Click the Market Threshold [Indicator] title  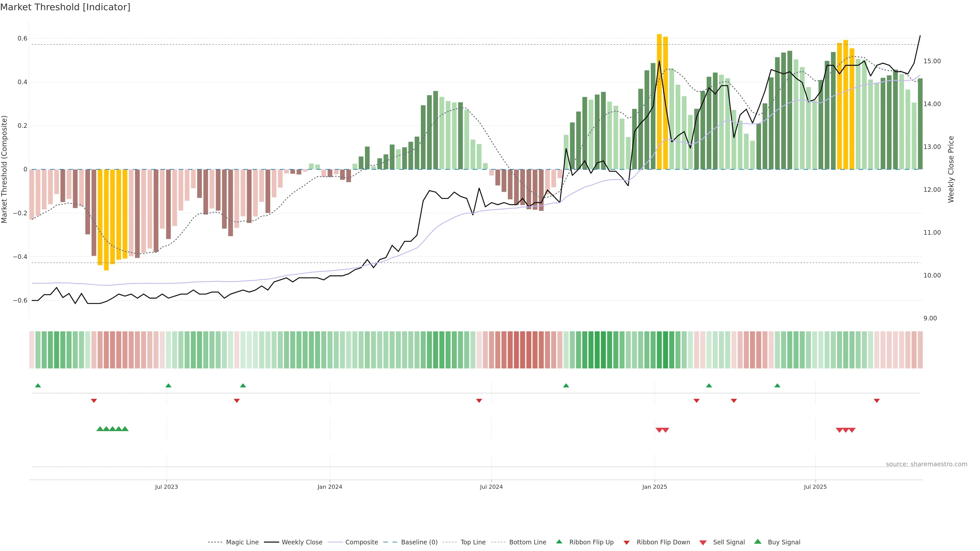coord(65,7)
